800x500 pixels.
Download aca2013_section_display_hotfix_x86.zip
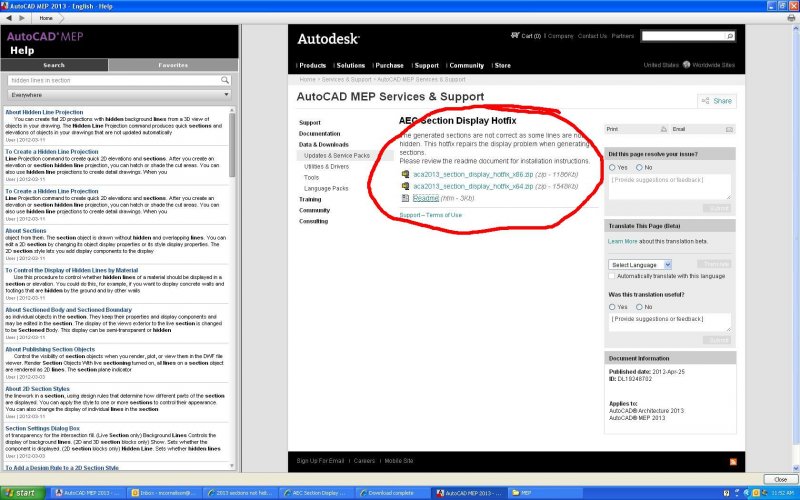473,174
